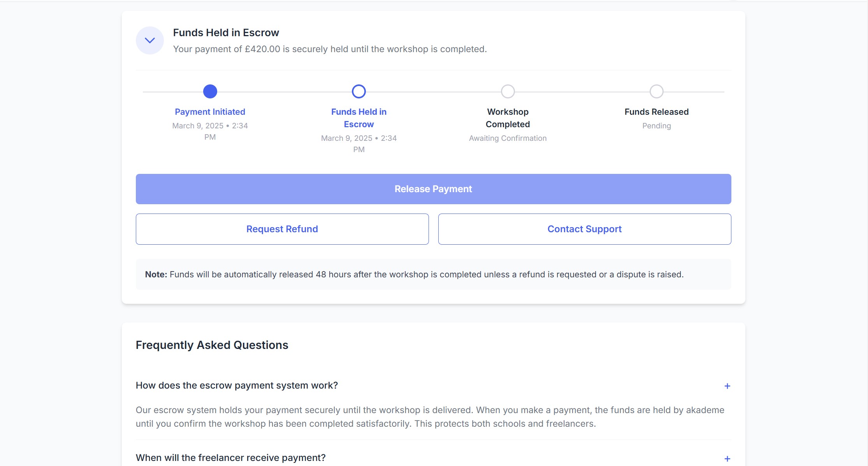Image resolution: width=868 pixels, height=466 pixels.
Task: Click the Frequently Asked Questions heading
Action: pos(212,345)
